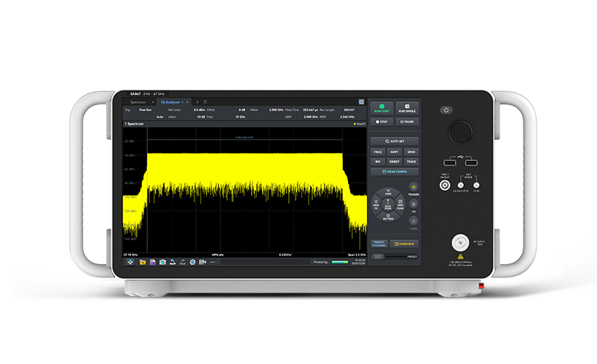Toggle the PAUSE button

407,122
